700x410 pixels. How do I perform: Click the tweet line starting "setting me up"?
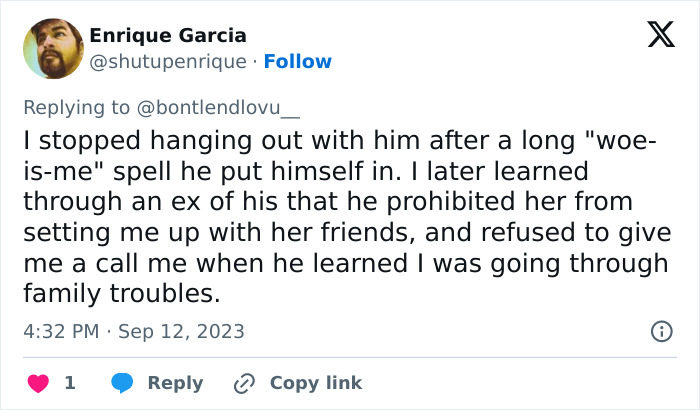coord(347,232)
